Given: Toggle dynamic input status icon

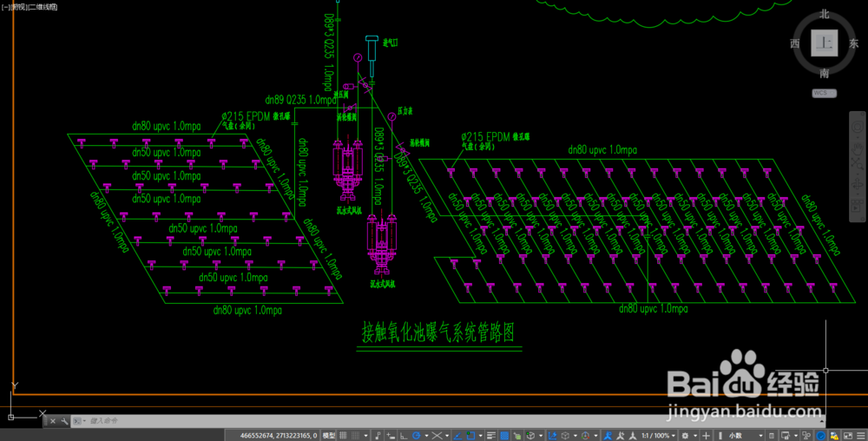Looking at the screenshot, I should (391, 436).
